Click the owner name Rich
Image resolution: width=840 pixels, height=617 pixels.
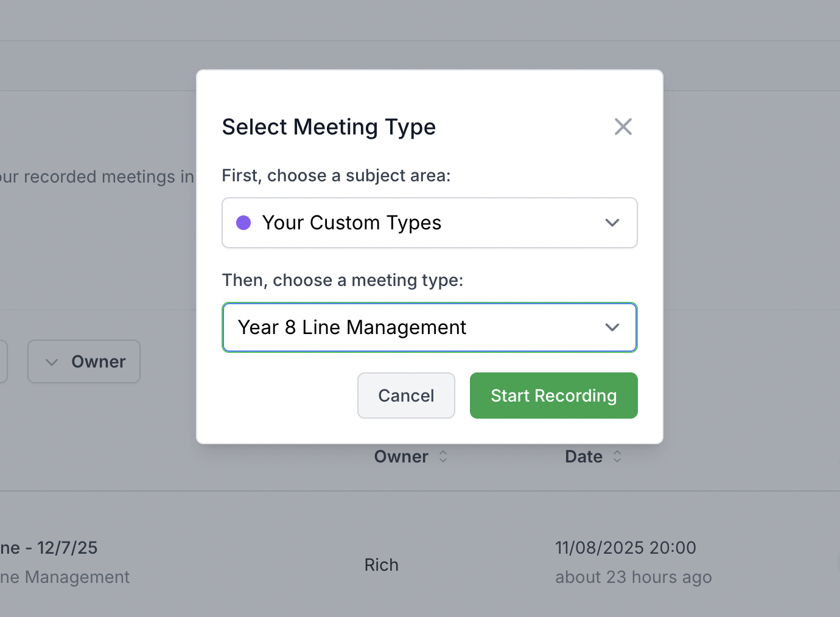(381, 565)
